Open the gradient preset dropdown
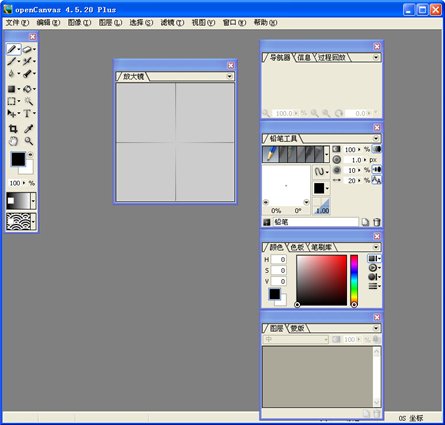Viewport: 445px width, 425px height. tap(33, 201)
